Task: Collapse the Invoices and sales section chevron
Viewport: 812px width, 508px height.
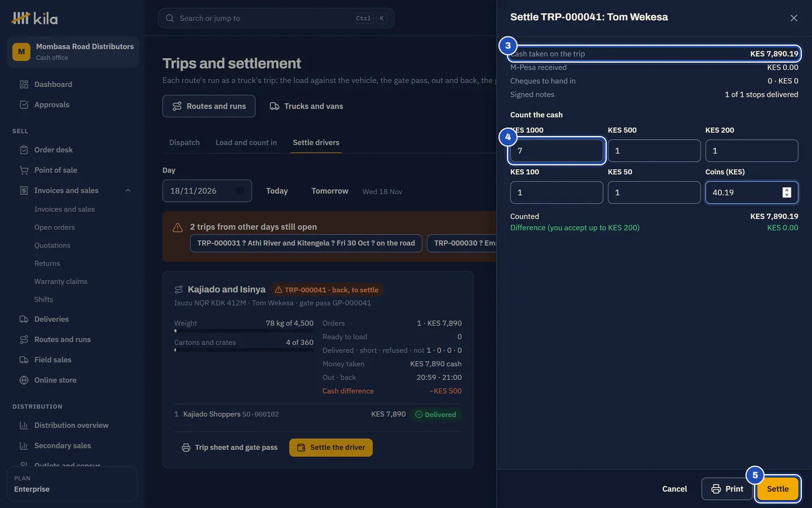Action: click(x=128, y=190)
